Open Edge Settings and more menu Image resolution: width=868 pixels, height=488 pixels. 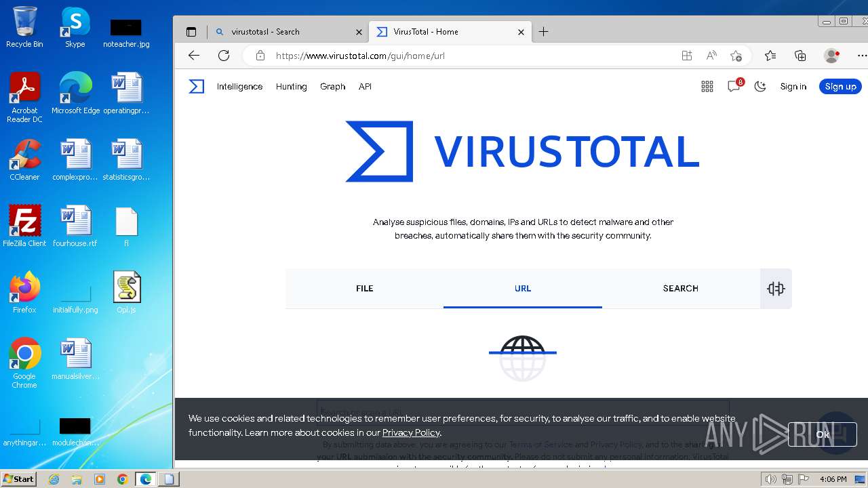[x=862, y=56]
